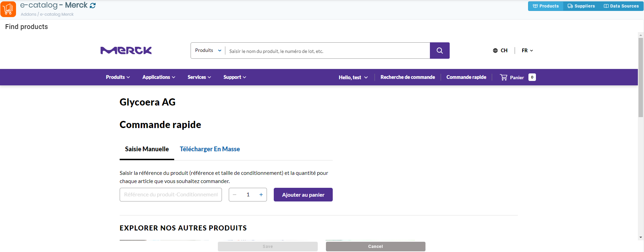Click the Merck logo

(126, 51)
